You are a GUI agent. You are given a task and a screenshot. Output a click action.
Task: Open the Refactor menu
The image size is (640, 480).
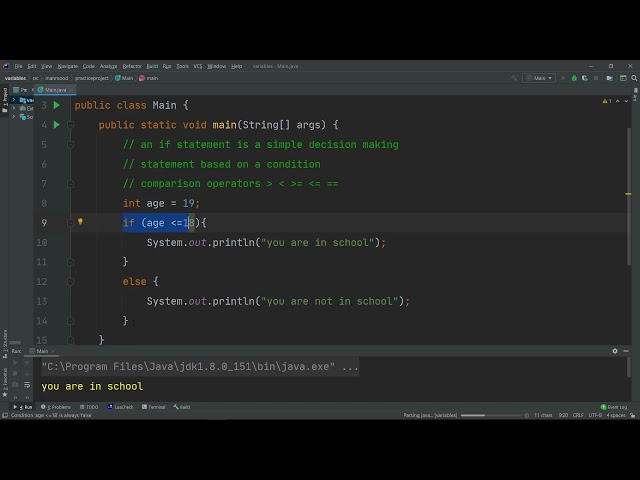point(132,66)
